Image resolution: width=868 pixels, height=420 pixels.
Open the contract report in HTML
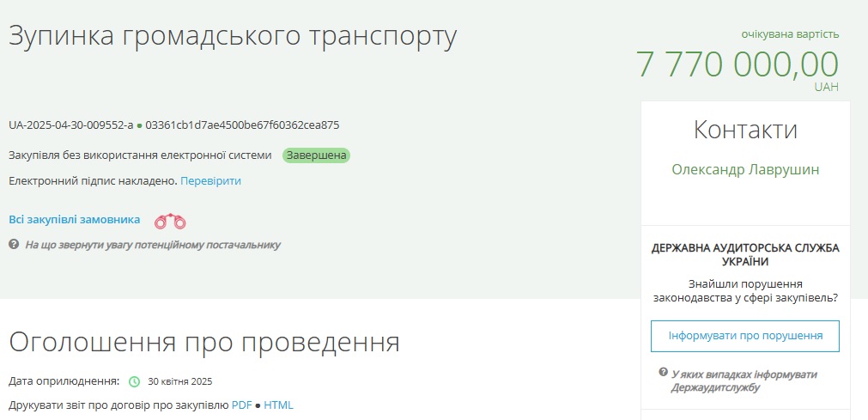pyautogui.click(x=278, y=405)
